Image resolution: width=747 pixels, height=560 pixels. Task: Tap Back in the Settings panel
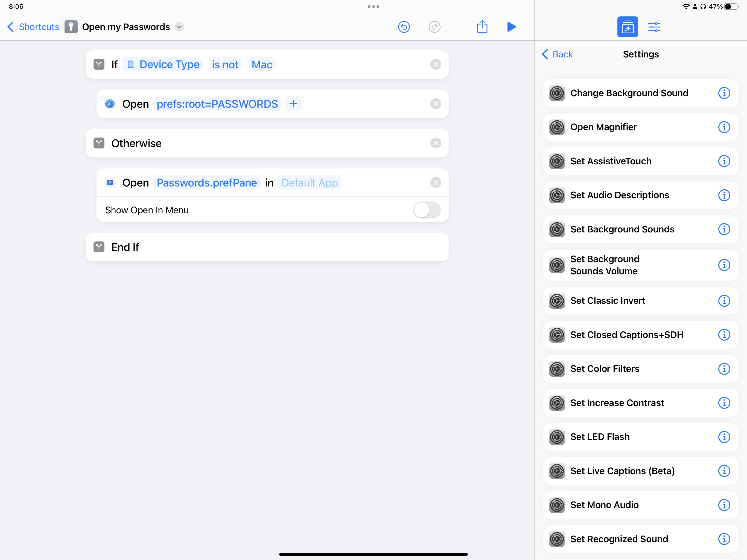point(557,54)
